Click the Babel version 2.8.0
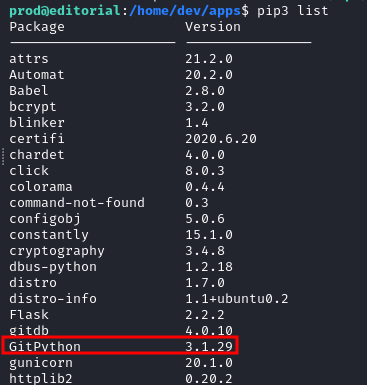 (205, 91)
